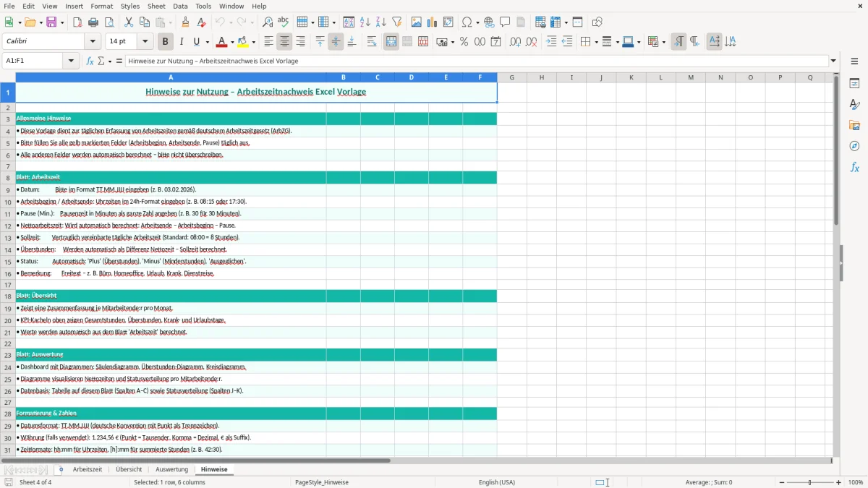Click English (USA) language status
Image resolution: width=868 pixels, height=488 pixels.
497,482
